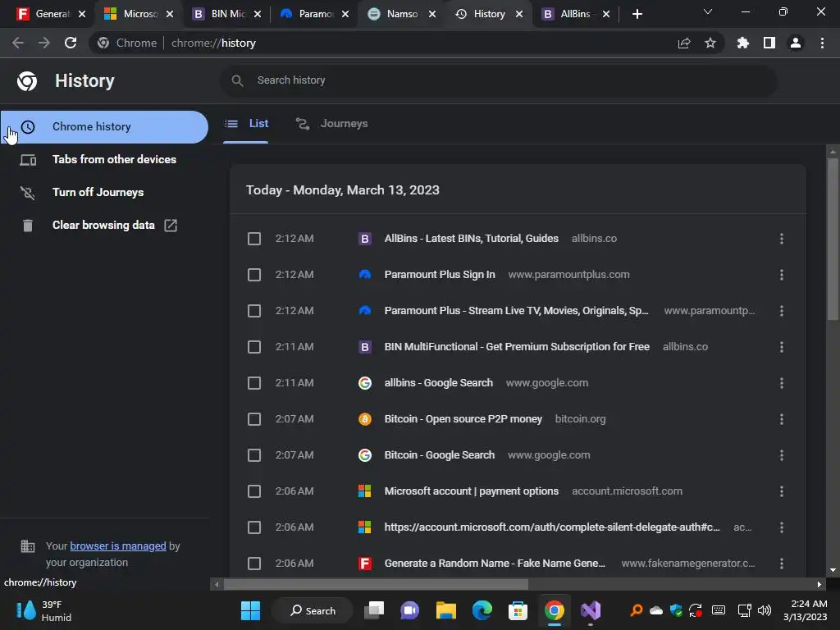Viewport: 840px width, 630px height.
Task: Open actions menu for Microsoft account payment options
Action: 782,491
